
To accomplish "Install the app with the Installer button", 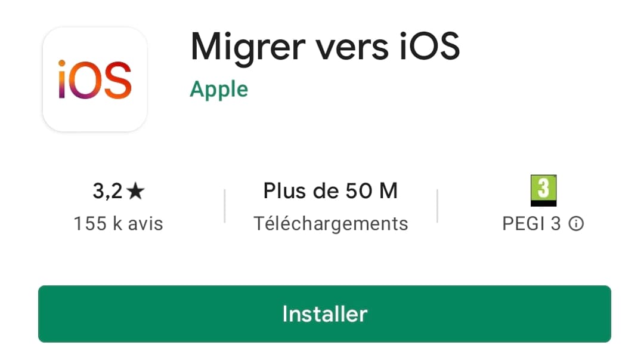I will tap(324, 313).
